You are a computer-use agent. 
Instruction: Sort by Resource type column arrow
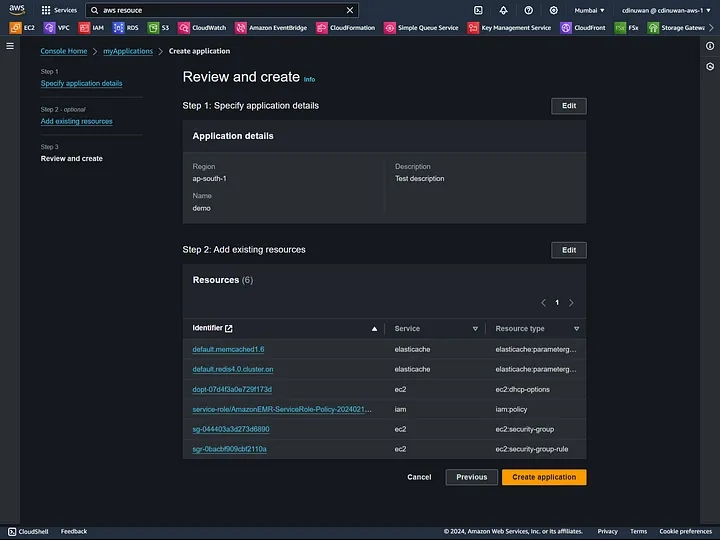[x=576, y=329]
